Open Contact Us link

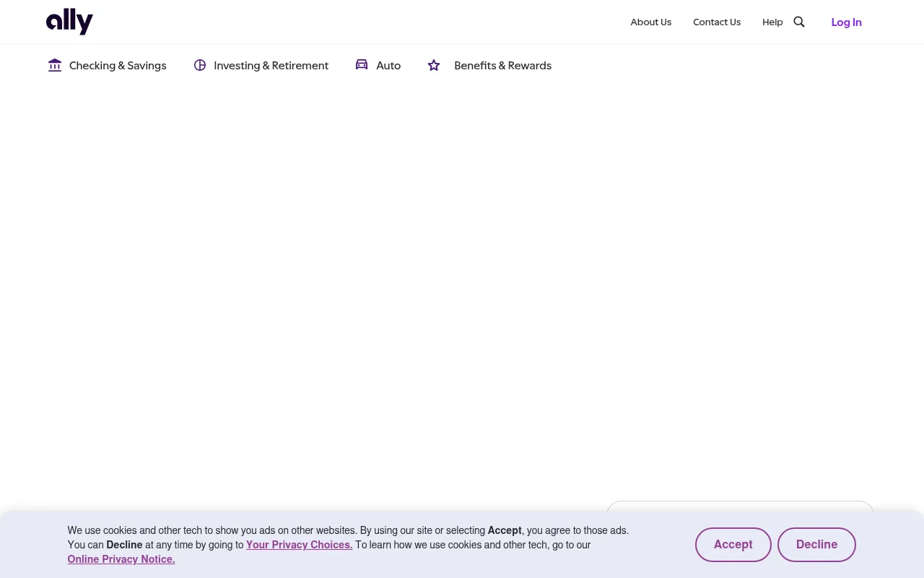pos(717,22)
